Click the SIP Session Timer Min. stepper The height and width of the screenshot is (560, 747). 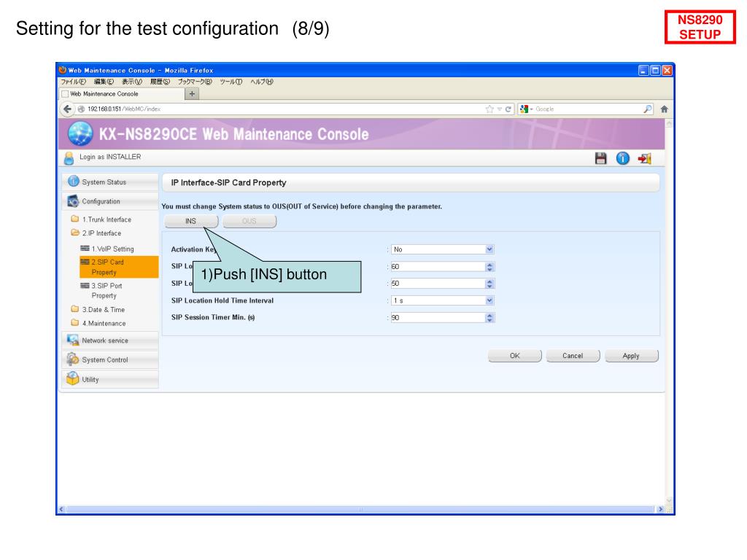click(489, 318)
